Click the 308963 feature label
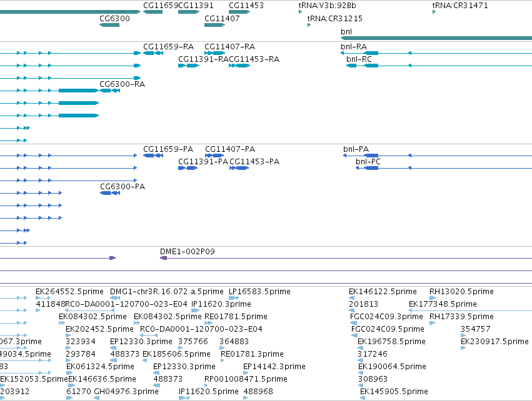The width and height of the screenshot is (532, 401). 373,379
